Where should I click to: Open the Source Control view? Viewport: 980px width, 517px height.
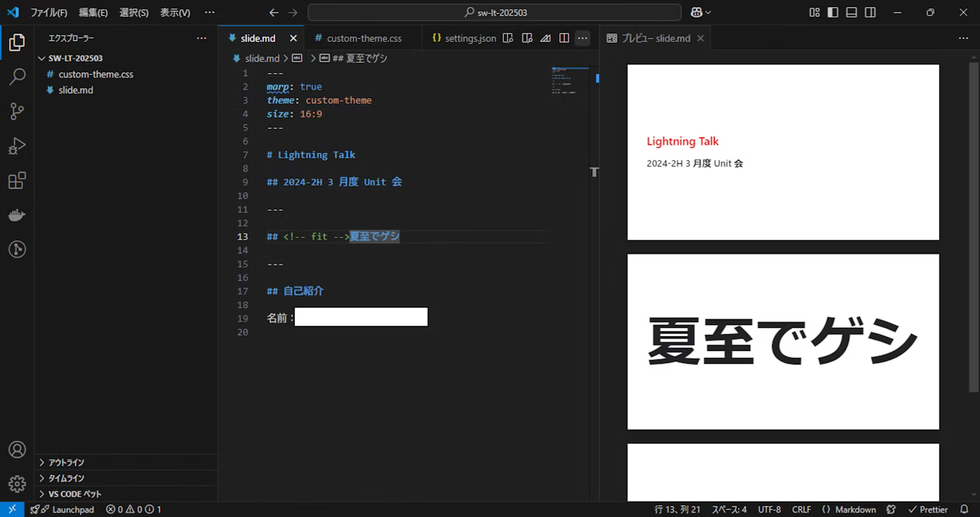17,111
